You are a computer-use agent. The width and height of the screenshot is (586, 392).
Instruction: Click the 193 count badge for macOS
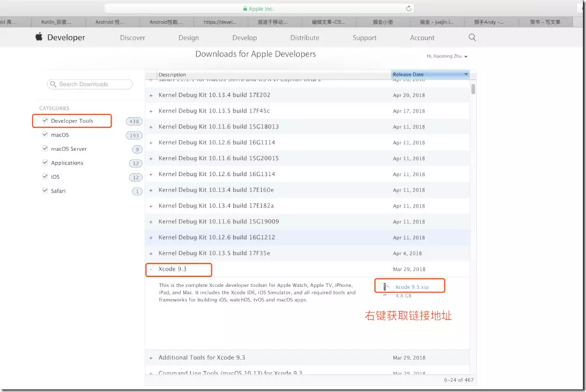pos(133,135)
